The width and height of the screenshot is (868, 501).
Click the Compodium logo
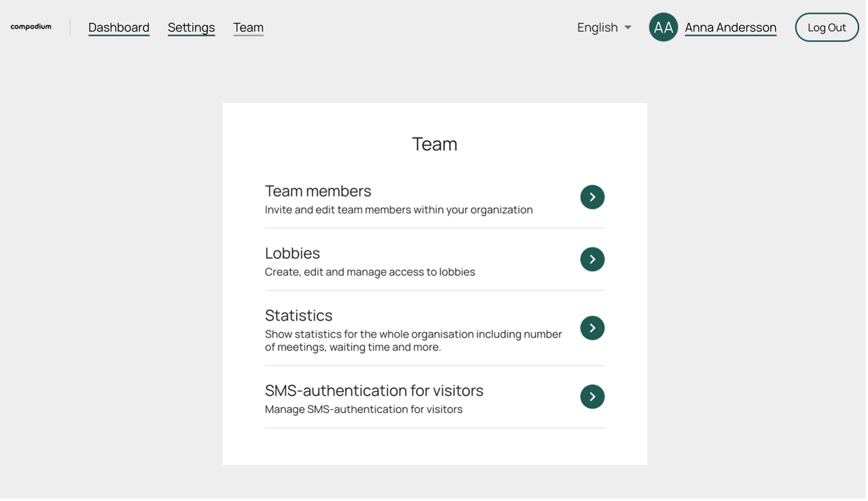click(x=31, y=27)
